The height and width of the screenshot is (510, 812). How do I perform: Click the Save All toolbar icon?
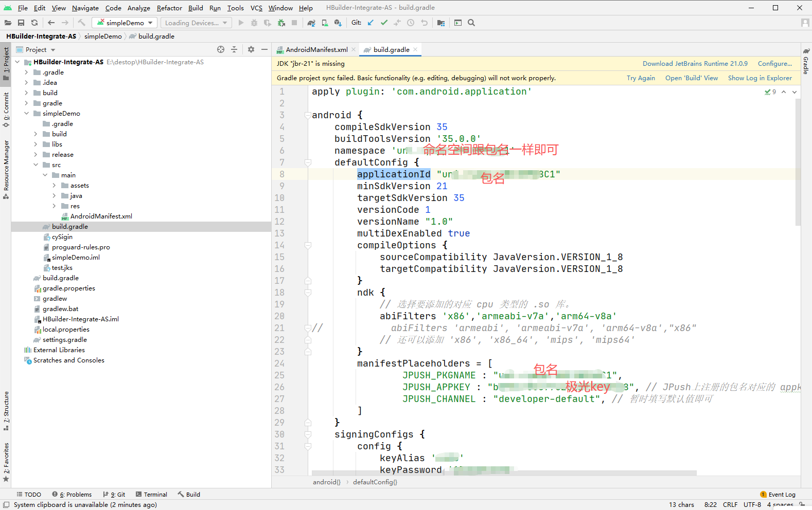[x=21, y=23]
